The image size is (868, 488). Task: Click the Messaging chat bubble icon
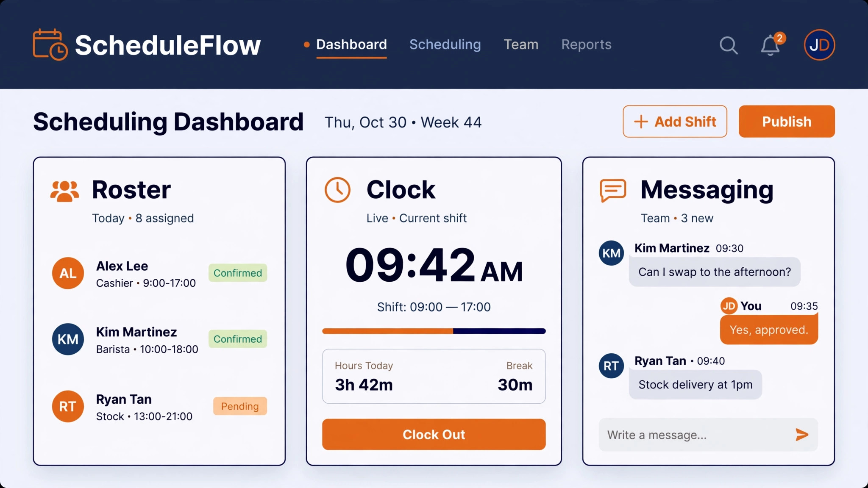pos(613,191)
